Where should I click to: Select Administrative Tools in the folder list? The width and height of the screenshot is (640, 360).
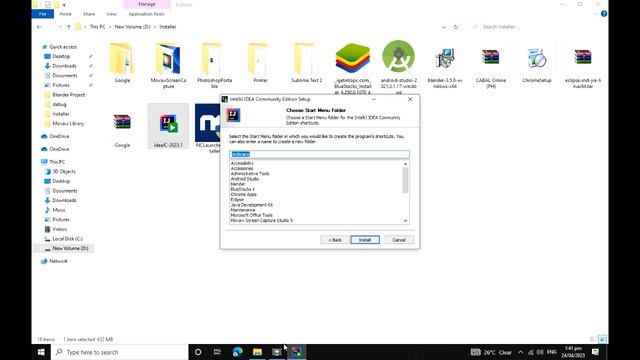pos(250,173)
